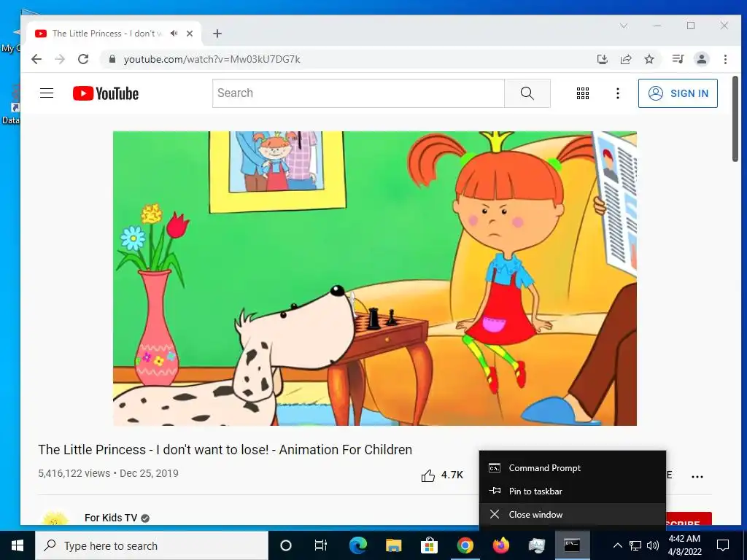Mute the tab via speaker icon
Image resolution: width=747 pixels, height=560 pixels.
click(174, 34)
